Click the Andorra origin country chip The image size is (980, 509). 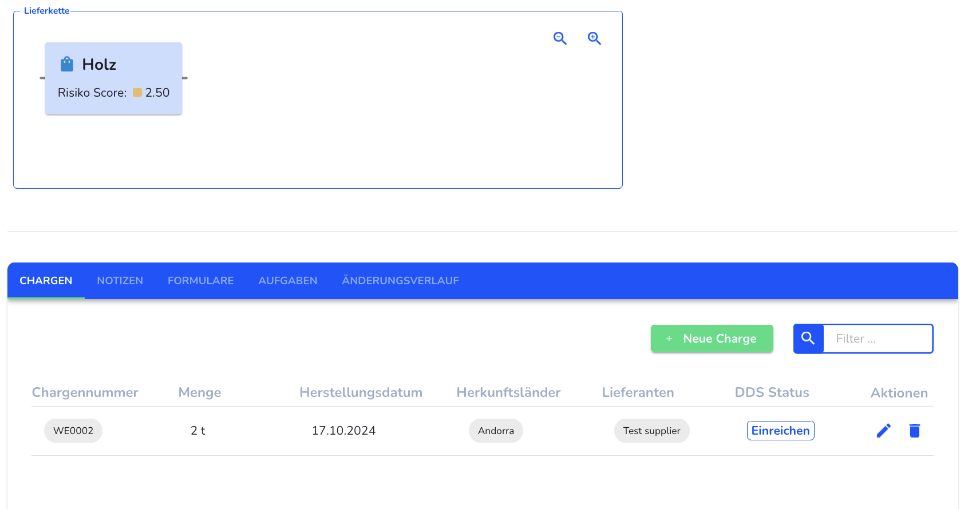tap(496, 431)
